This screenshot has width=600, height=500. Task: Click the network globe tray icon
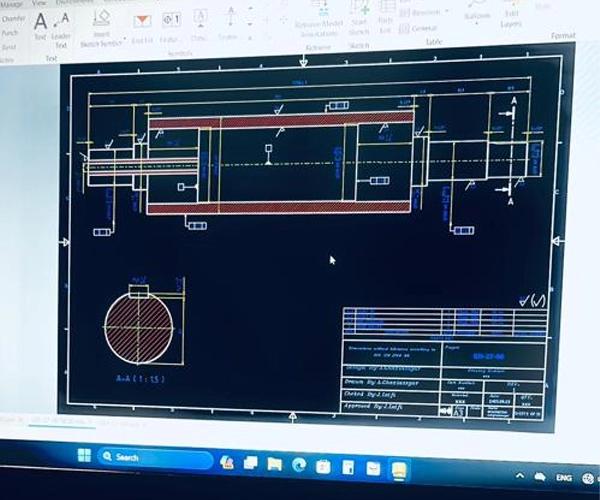pyautogui.click(x=588, y=479)
